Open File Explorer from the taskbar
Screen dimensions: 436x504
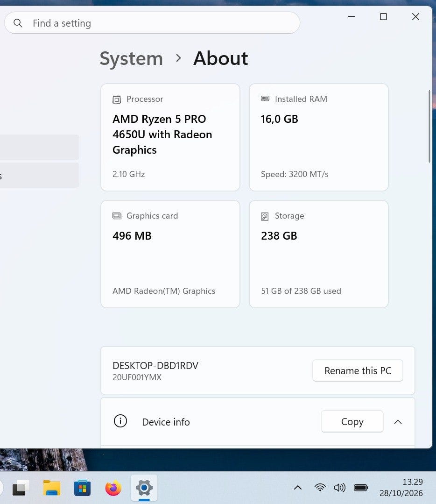click(x=52, y=488)
